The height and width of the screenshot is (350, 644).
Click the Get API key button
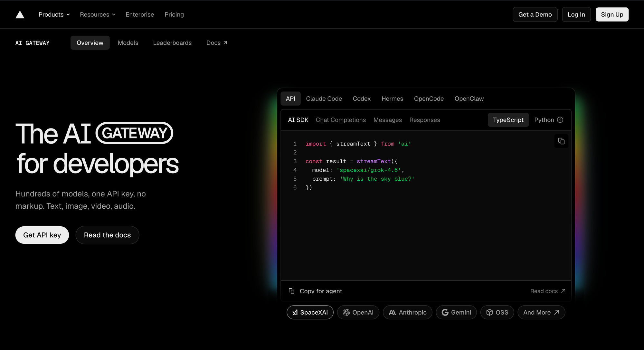42,235
